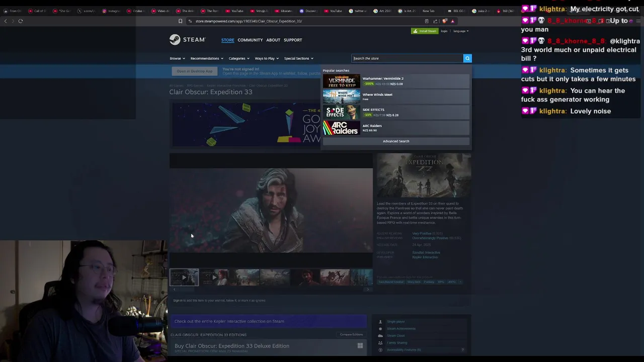This screenshot has width=644, height=362.
Task: Click in the Search the store field
Action: pyautogui.click(x=407, y=58)
